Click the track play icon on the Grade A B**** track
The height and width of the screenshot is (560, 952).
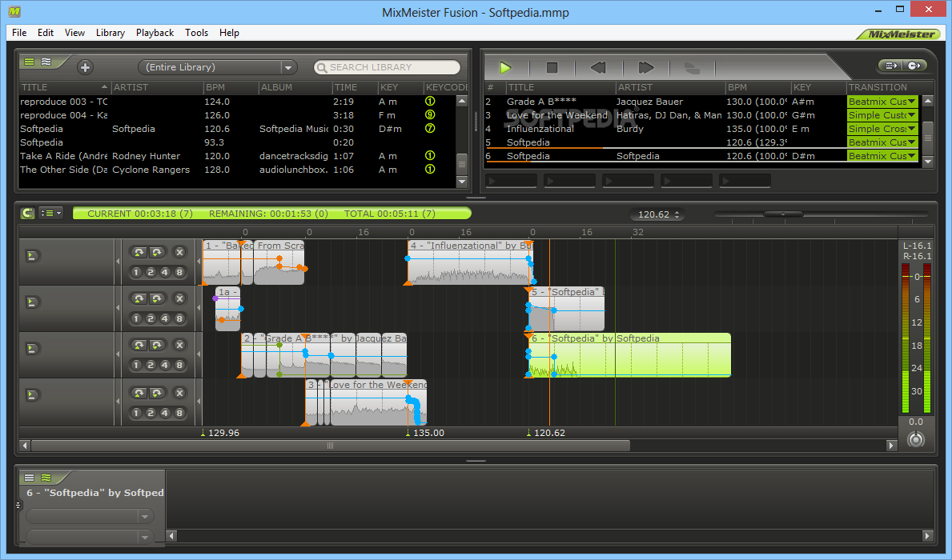[x=32, y=349]
